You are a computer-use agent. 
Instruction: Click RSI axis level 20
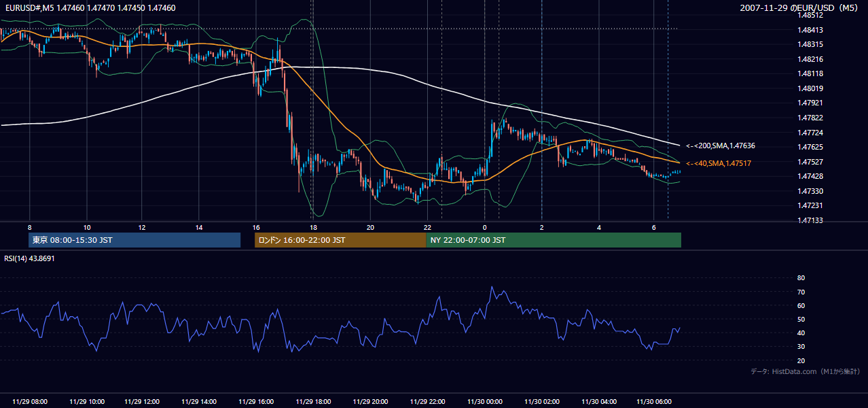pyautogui.click(x=801, y=360)
